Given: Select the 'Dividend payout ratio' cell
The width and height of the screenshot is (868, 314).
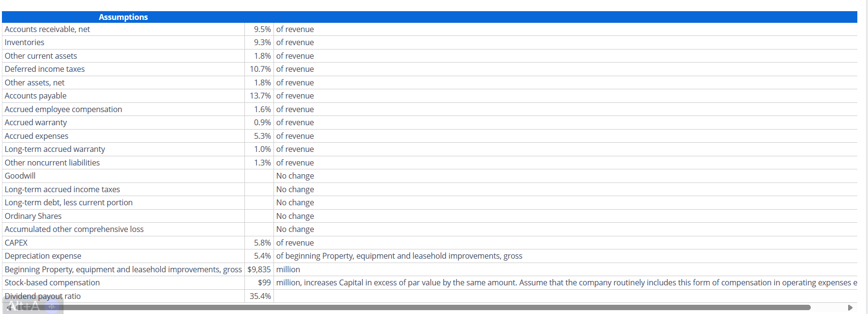Looking at the screenshot, I should 123,296.
